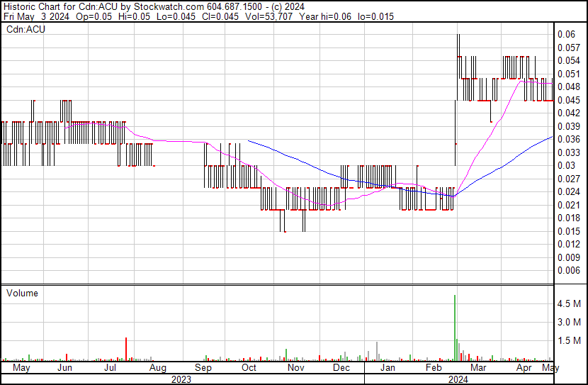Click the Cdn:ACU symbol label

click(x=26, y=30)
